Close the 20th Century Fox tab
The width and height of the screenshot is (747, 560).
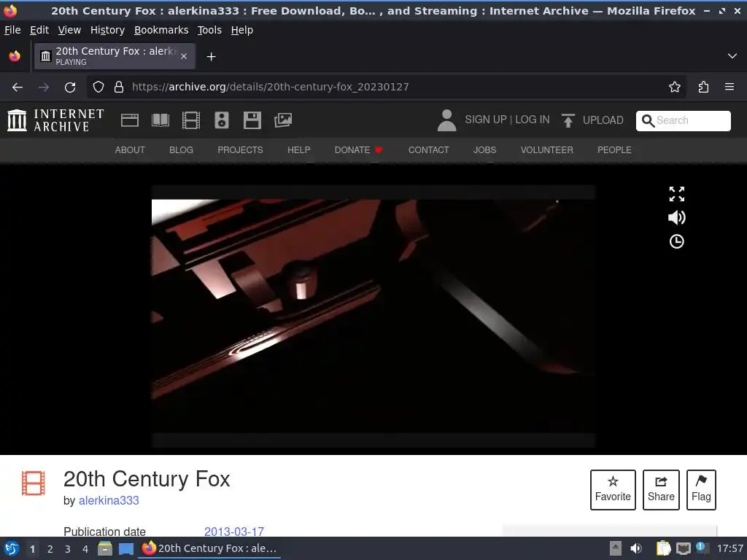click(x=184, y=56)
